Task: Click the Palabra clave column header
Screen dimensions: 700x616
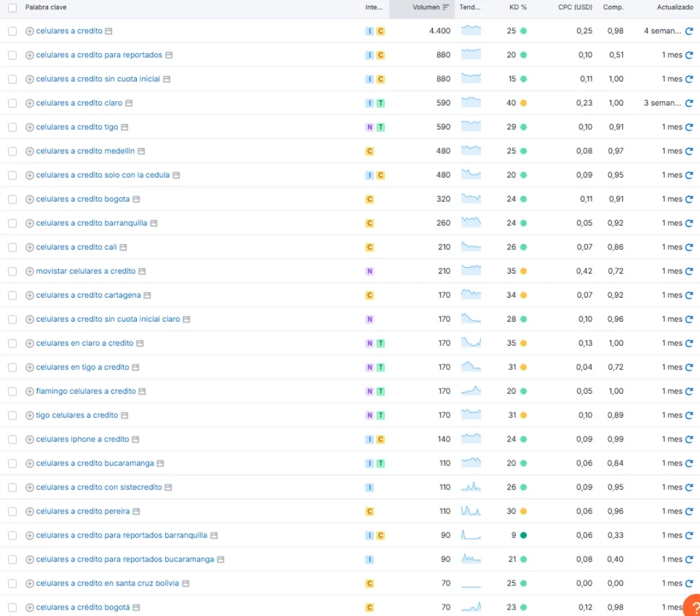Action: click(x=46, y=8)
